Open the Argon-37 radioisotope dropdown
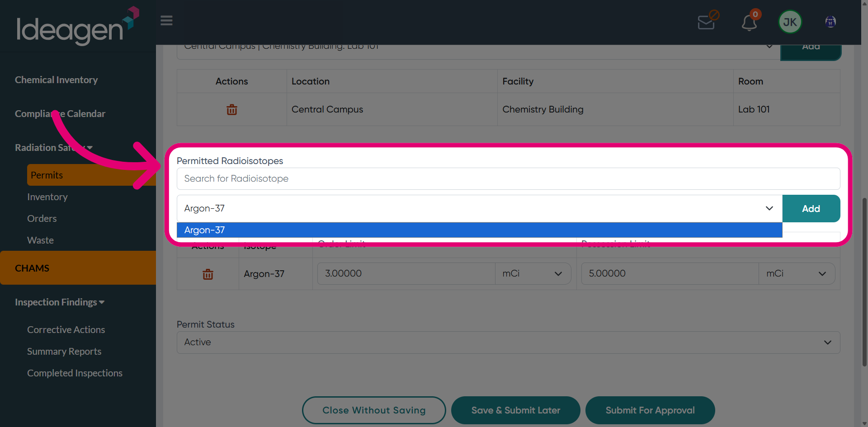Screen dimensions: 868x427 pyautogui.click(x=479, y=209)
